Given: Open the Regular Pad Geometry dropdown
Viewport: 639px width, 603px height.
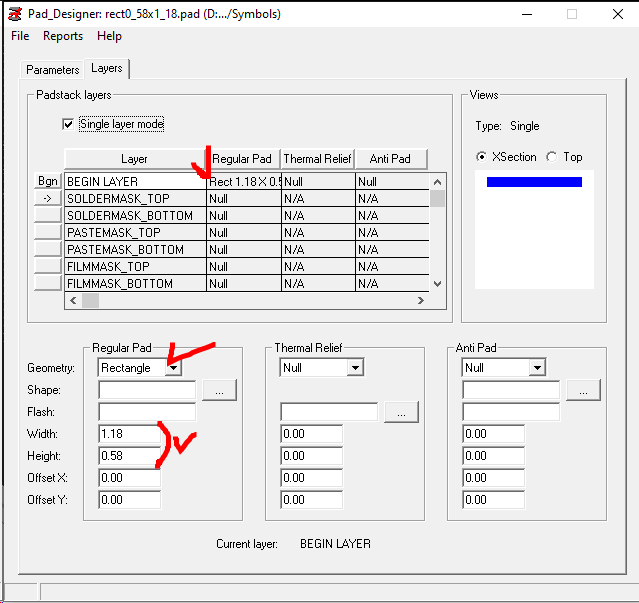Looking at the screenshot, I should pos(174,368).
